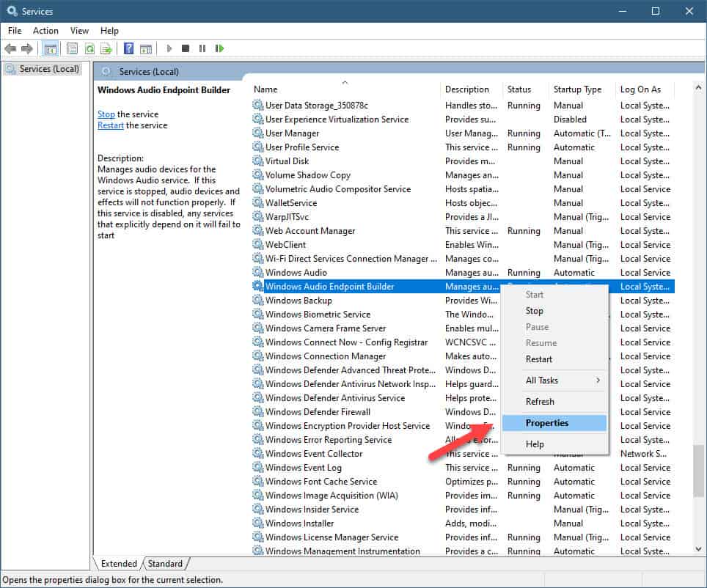
Task: Expand the All Tasks submenu
Action: tap(554, 381)
